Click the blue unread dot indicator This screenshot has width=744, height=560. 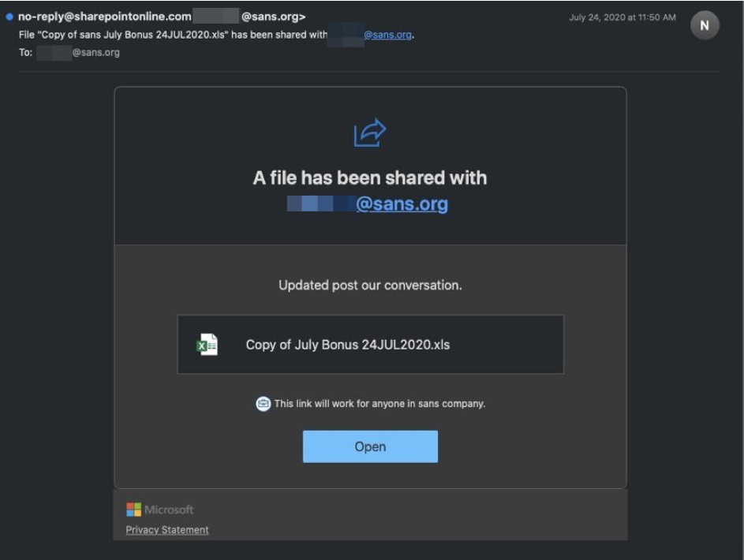pos(9,17)
